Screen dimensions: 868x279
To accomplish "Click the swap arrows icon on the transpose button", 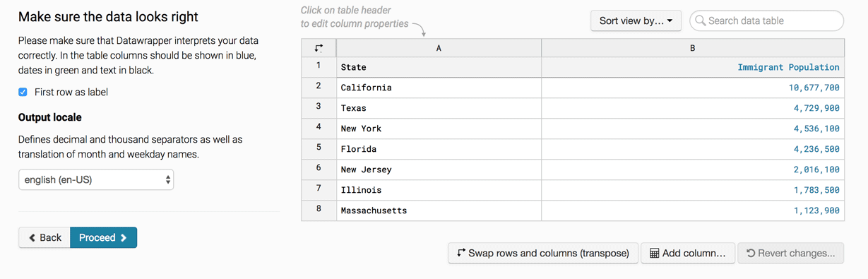I will point(461,253).
